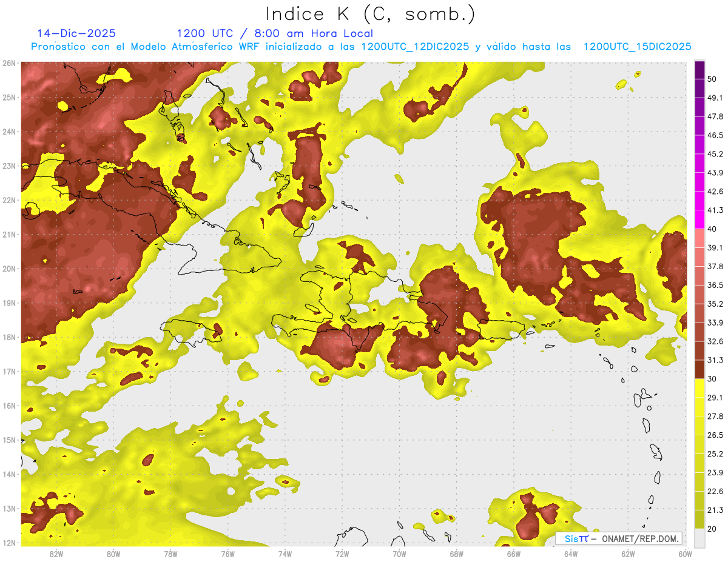Image resolution: width=728 pixels, height=562 pixels.
Task: Select latitude label "21N"
Action: tap(9, 235)
